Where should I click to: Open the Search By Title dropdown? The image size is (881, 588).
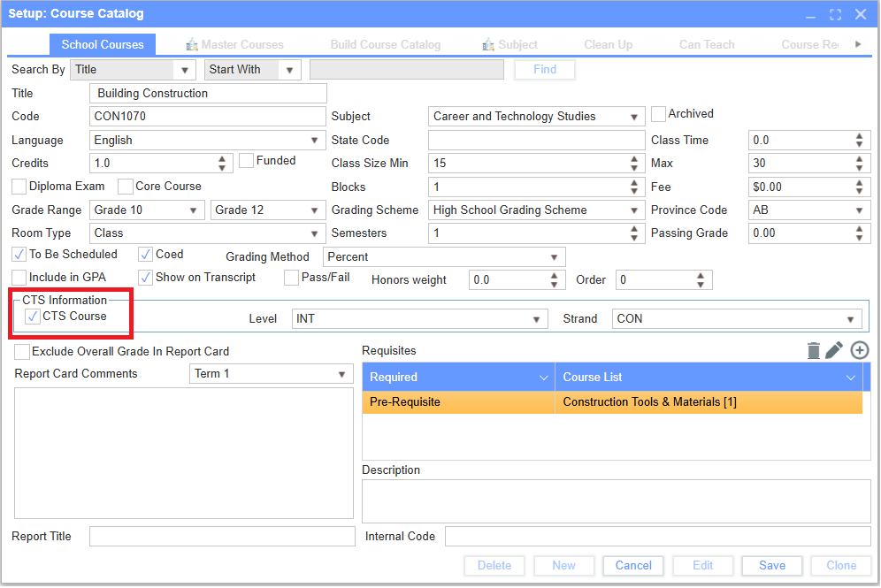tap(184, 70)
